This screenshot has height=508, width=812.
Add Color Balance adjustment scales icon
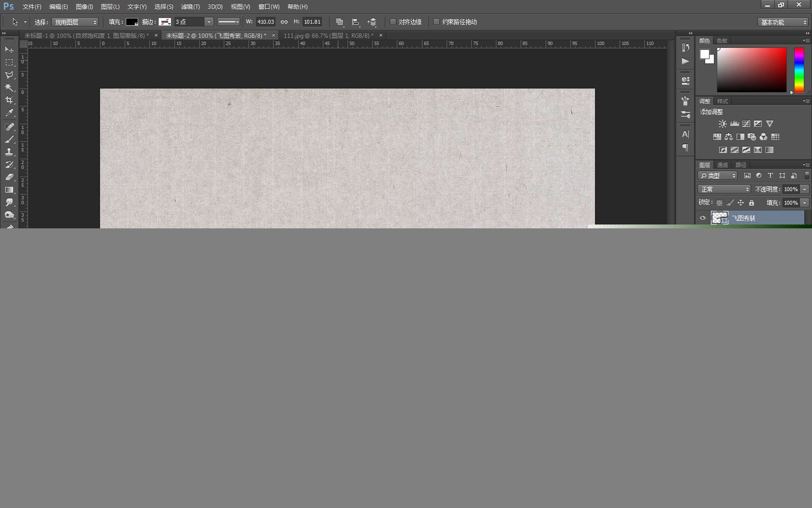[729, 137]
